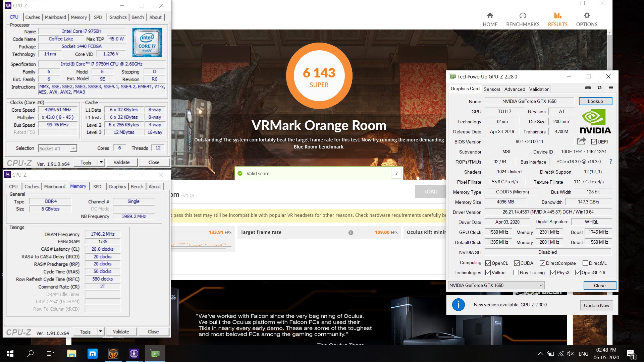Open Socket #1 selection dropdown
Image resolution: width=644 pixels, height=362 pixels.
(58, 148)
